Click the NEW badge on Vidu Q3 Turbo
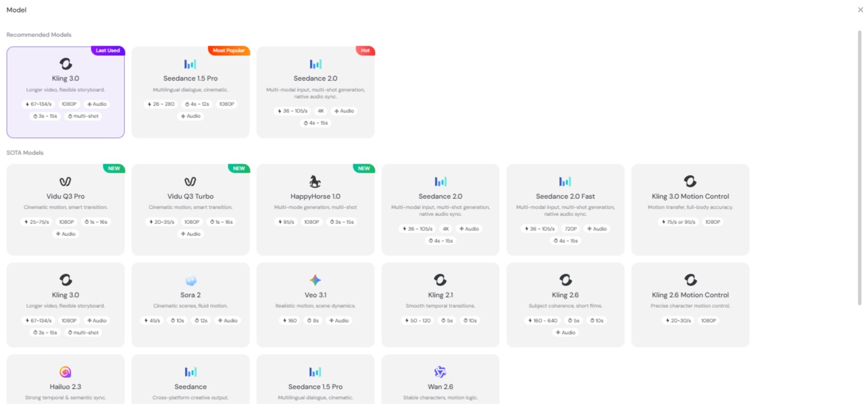 [x=239, y=168]
